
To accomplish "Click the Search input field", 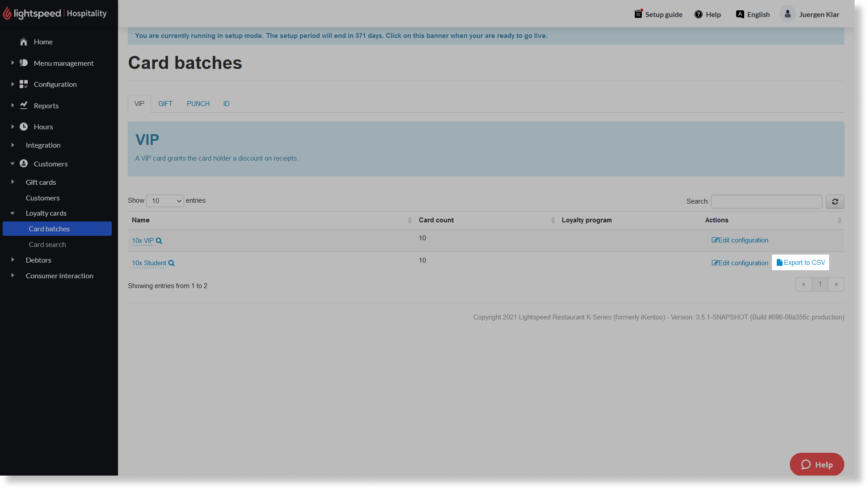I will 767,201.
